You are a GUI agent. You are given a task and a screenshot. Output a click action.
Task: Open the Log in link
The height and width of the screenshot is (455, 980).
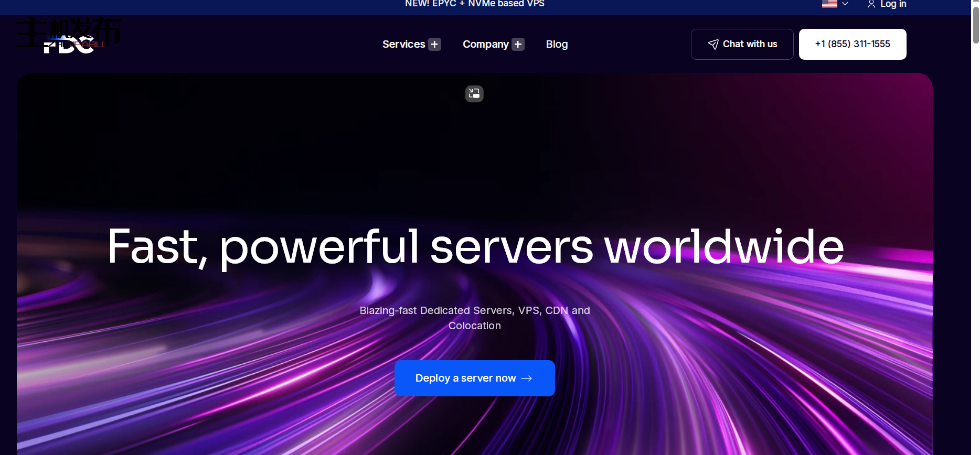pyautogui.click(x=893, y=4)
